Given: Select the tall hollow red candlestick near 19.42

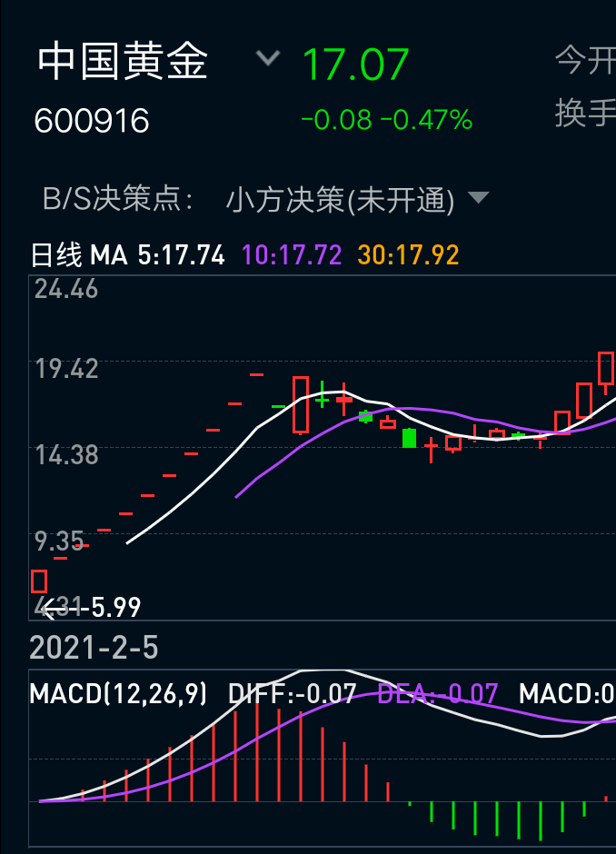Looking at the screenshot, I should click(301, 405).
